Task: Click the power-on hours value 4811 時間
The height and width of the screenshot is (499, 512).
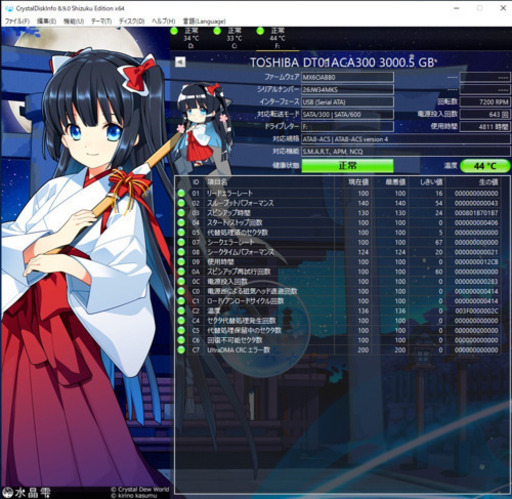Action: point(485,127)
